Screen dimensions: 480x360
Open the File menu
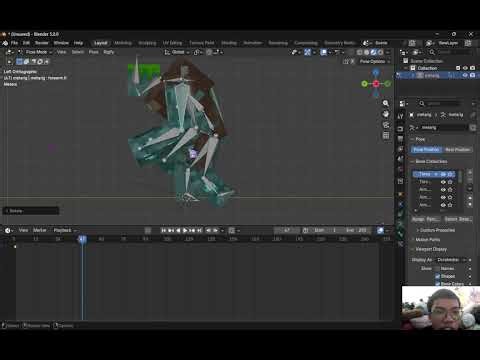(14, 43)
